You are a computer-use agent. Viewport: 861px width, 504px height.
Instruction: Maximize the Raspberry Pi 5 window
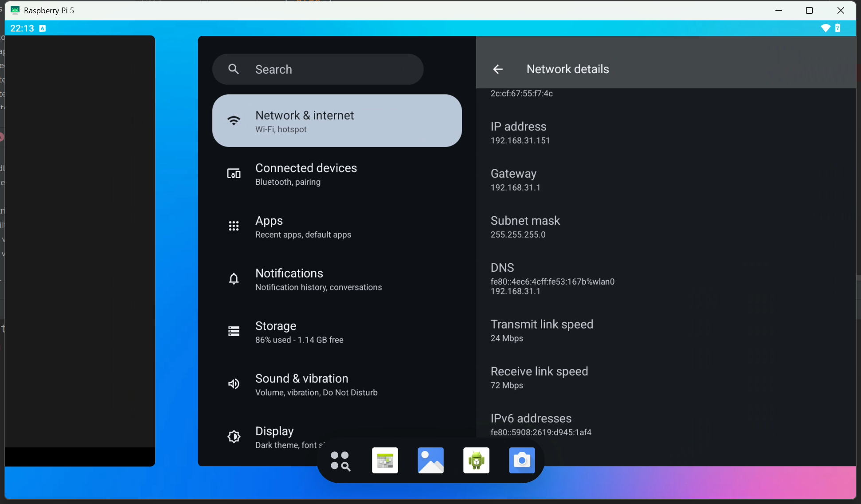[809, 10]
